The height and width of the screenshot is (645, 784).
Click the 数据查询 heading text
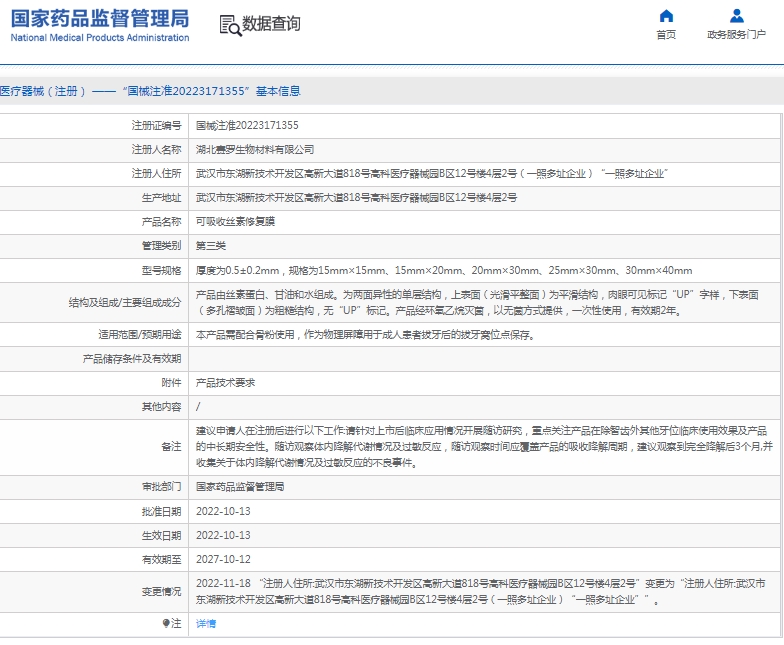coord(271,24)
